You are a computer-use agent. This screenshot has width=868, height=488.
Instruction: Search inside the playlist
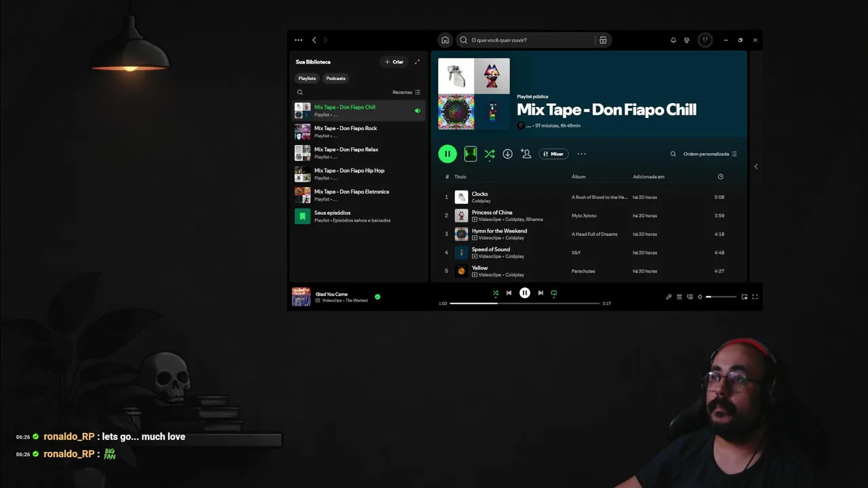pyautogui.click(x=673, y=154)
